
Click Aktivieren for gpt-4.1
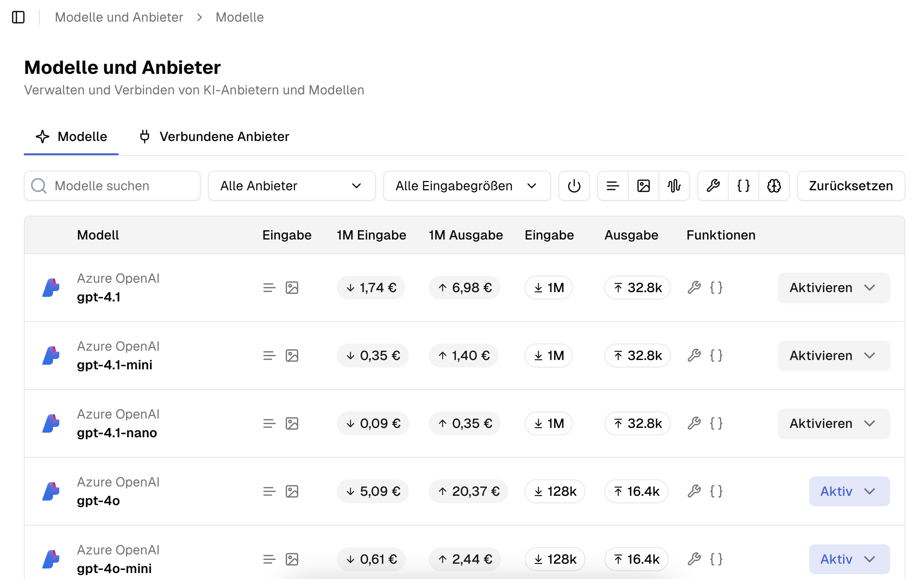(821, 288)
